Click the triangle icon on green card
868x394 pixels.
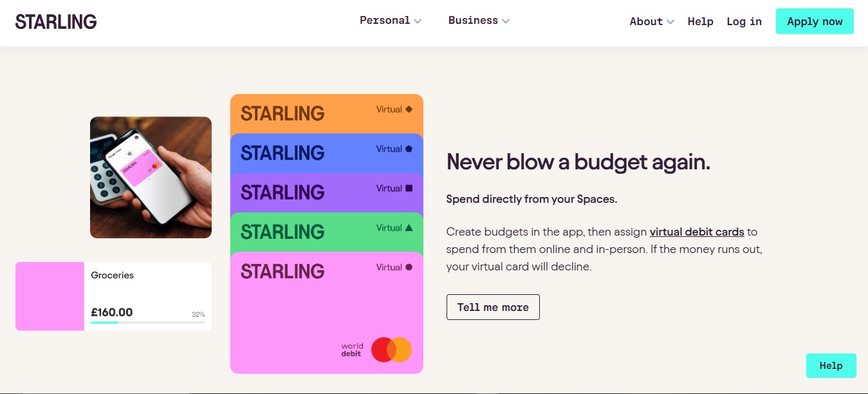409,228
